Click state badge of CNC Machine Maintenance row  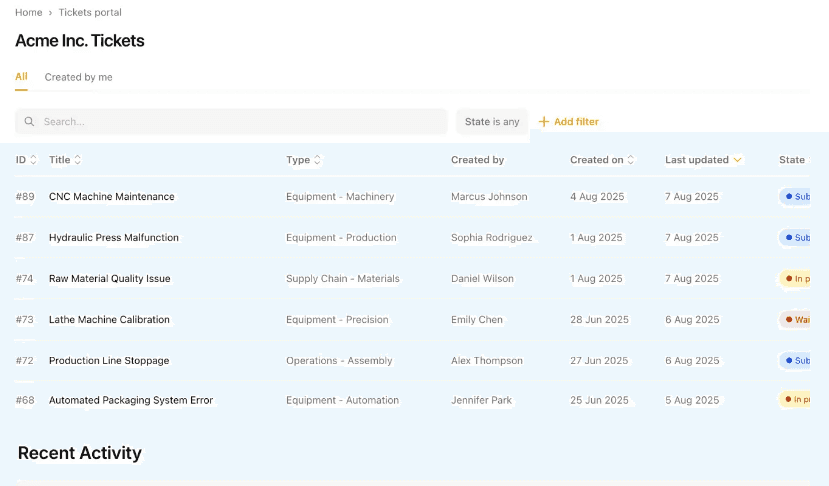(795, 197)
